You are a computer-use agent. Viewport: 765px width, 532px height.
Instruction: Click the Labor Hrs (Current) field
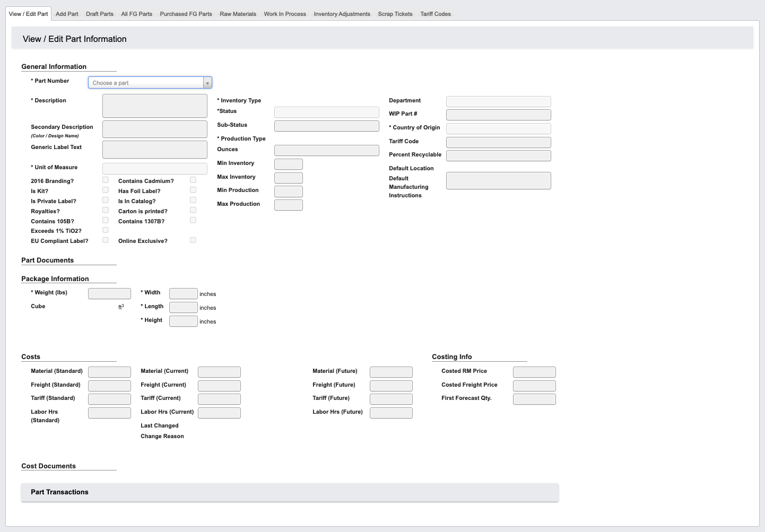pyautogui.click(x=219, y=413)
